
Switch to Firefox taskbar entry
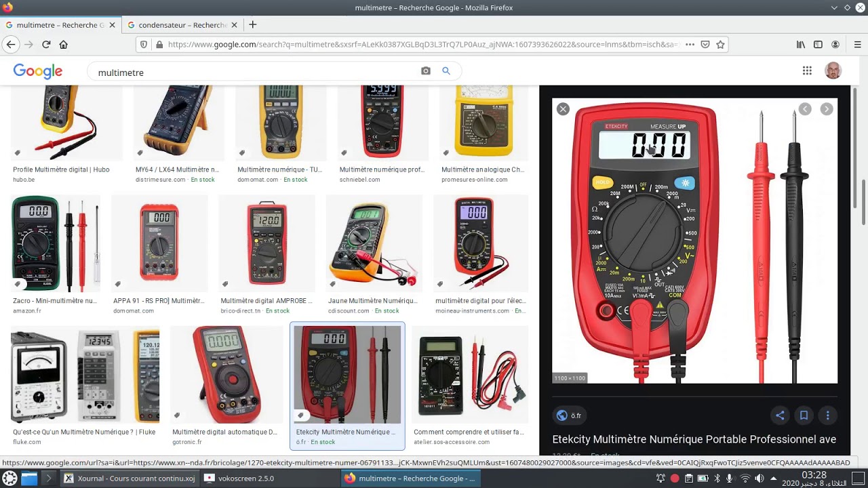click(410, 479)
